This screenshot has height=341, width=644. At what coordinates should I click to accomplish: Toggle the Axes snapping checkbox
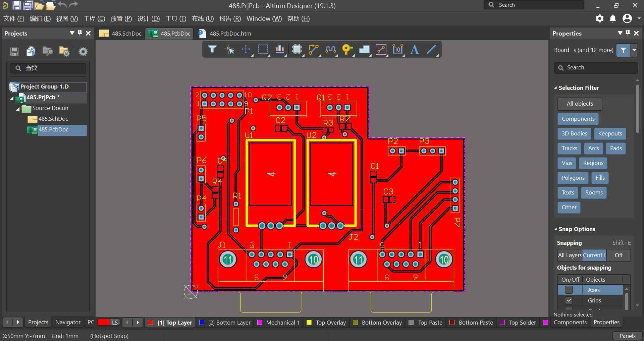point(569,290)
